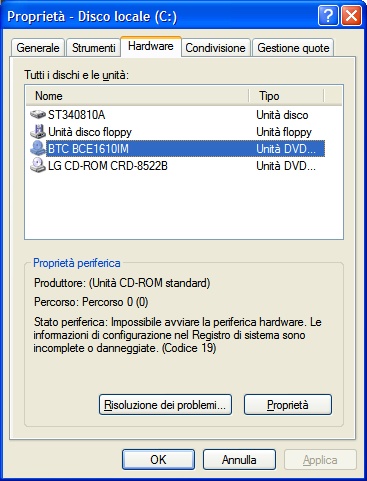Open the Gestione quote tab

[x=293, y=48]
